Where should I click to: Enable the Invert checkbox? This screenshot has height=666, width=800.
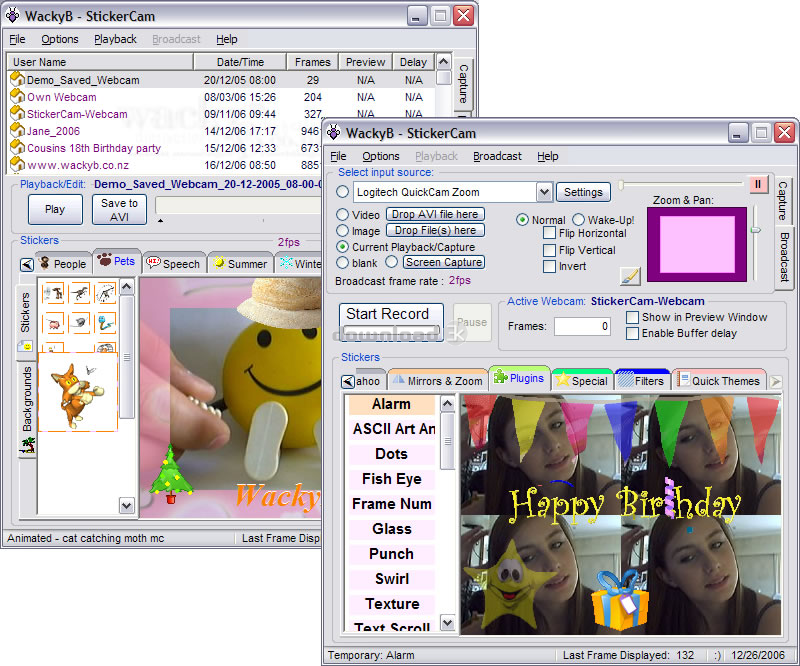pyautogui.click(x=549, y=266)
